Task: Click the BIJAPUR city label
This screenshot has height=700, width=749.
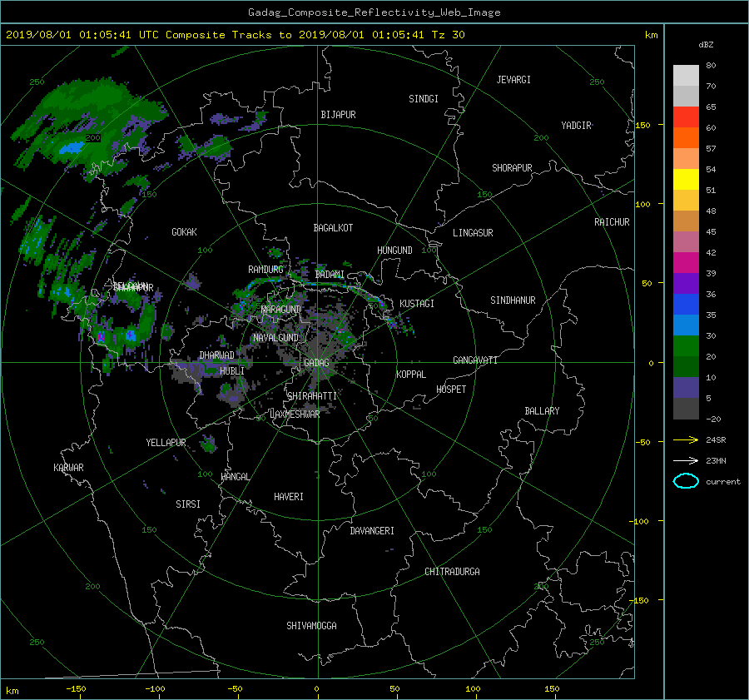Action: click(x=338, y=115)
